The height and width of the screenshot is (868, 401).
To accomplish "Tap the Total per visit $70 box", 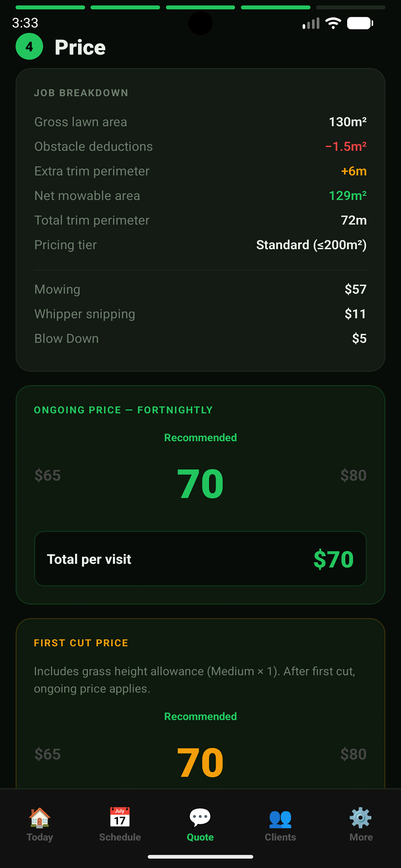I will point(200,559).
